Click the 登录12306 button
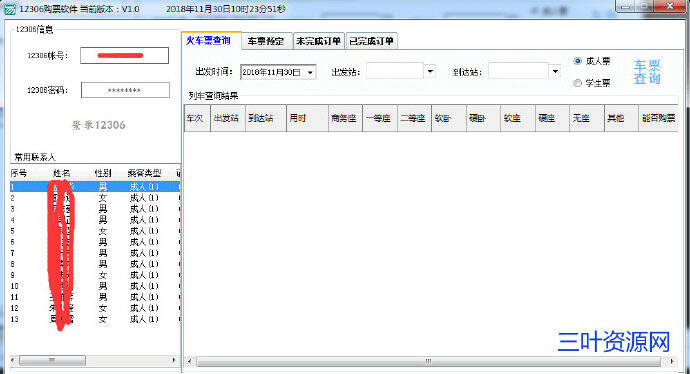Screen dimensions: 690x374 coord(99,125)
